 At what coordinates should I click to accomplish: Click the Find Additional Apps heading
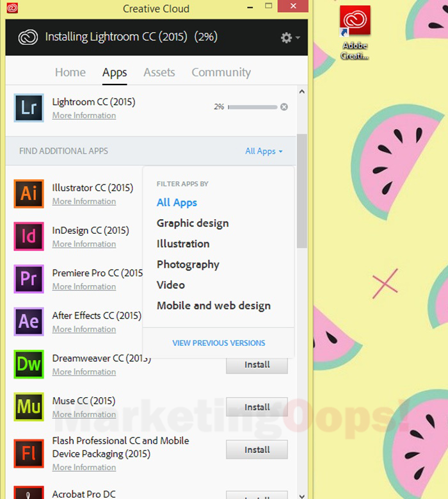point(63,151)
